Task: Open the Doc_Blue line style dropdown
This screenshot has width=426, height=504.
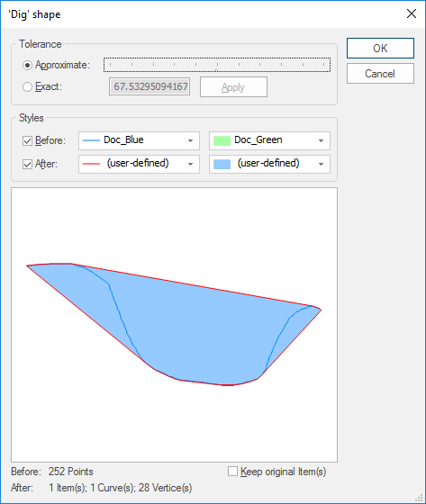Action: pyautogui.click(x=139, y=140)
